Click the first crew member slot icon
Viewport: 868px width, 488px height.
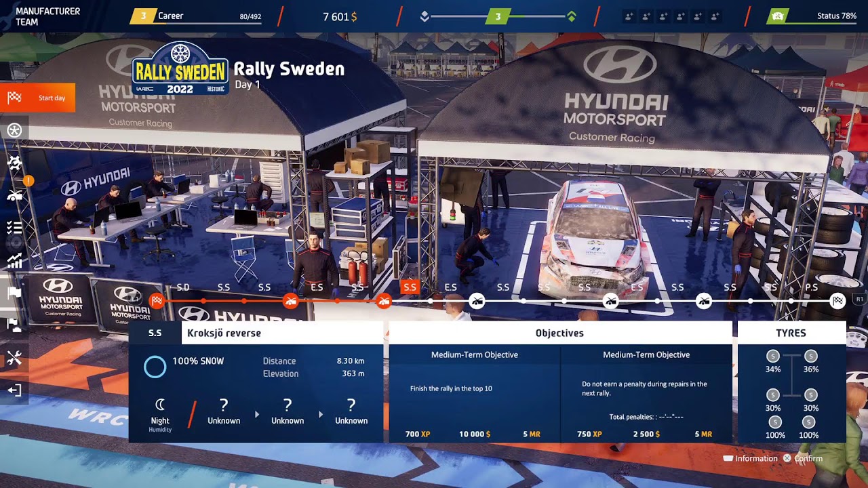point(629,16)
